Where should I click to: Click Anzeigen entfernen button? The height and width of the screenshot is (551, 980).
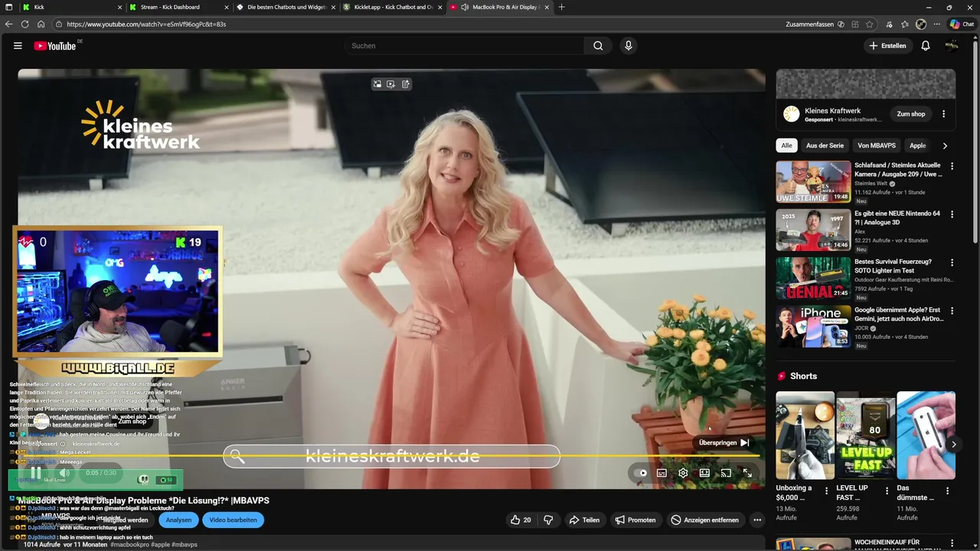point(704,520)
